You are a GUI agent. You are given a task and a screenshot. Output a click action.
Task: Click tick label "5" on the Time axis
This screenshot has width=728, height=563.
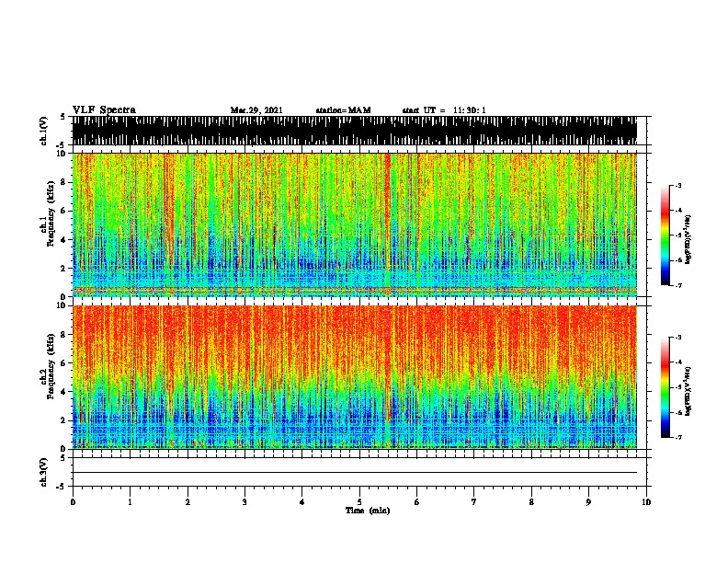(359, 502)
